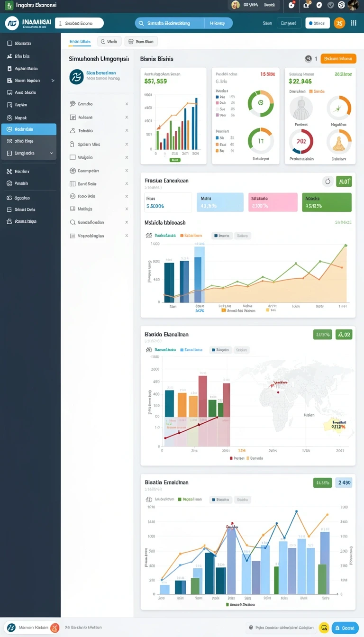The image size is (364, 637).
Task: Remove the Dooo Sela row with its X
Action: tap(127, 196)
